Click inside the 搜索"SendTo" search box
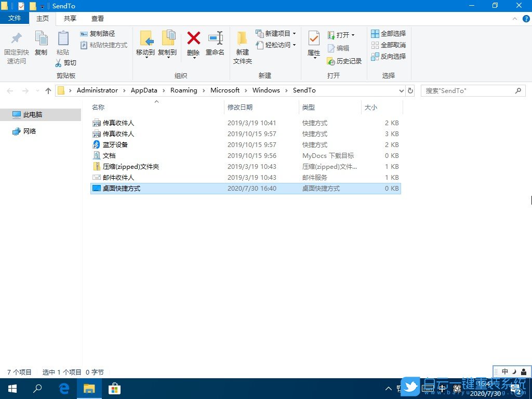 tap(468, 90)
